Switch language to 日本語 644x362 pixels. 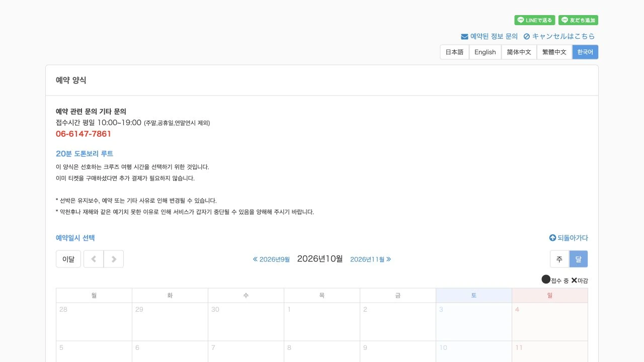454,52
